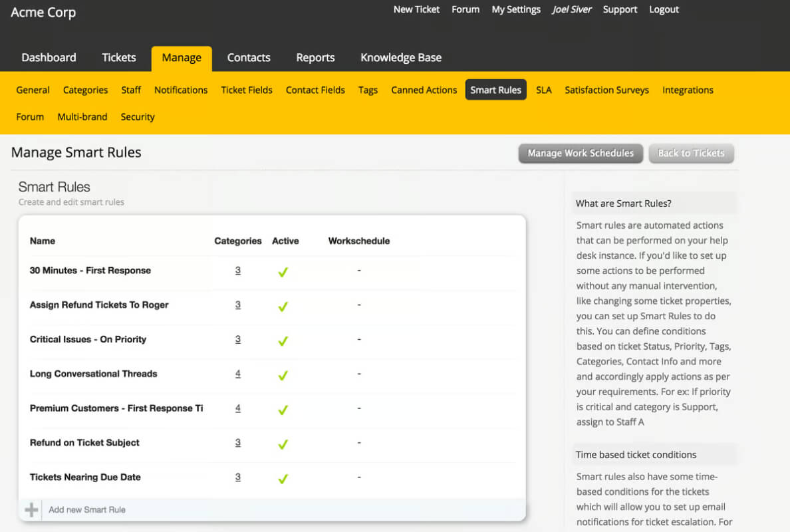Switch to the Tickets tab
This screenshot has width=790, height=532.
point(119,57)
